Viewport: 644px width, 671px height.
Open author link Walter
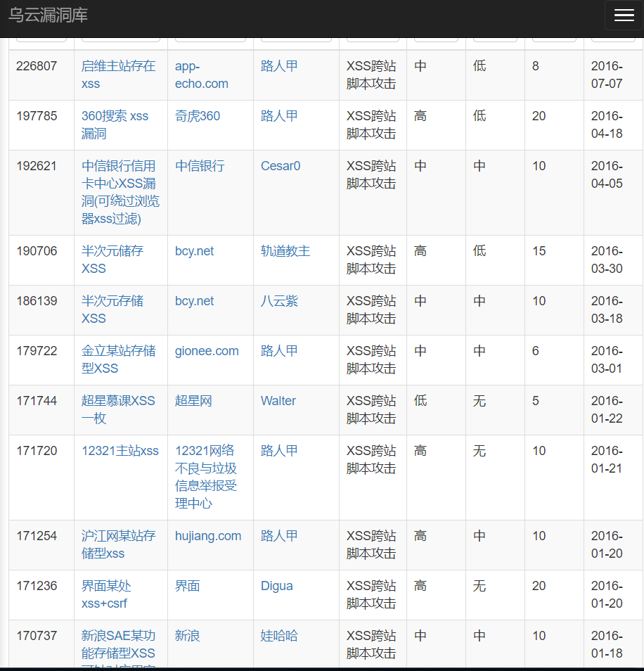point(278,401)
